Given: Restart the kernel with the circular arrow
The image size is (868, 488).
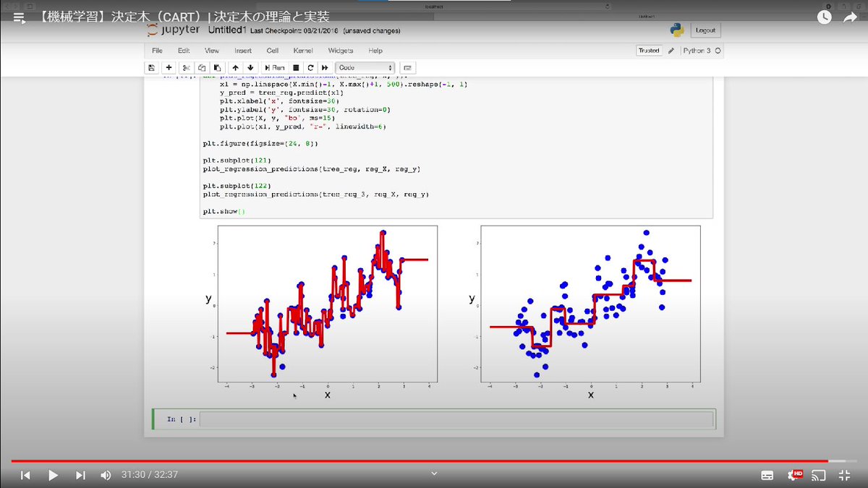Looking at the screenshot, I should pos(310,67).
